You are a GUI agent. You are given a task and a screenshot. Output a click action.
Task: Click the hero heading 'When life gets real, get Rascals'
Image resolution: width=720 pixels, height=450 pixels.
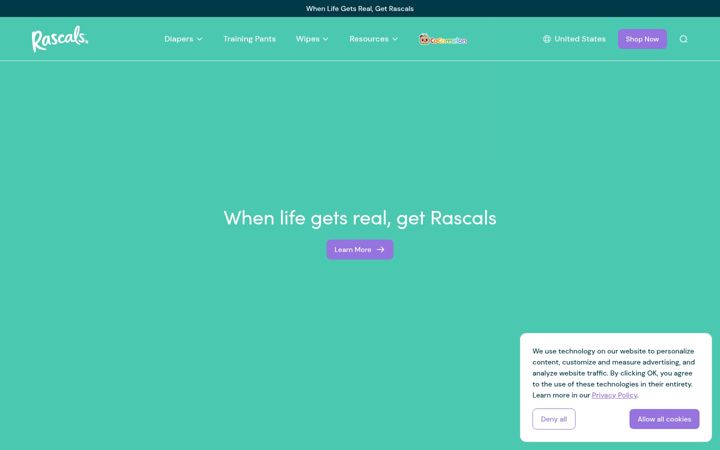click(x=360, y=218)
